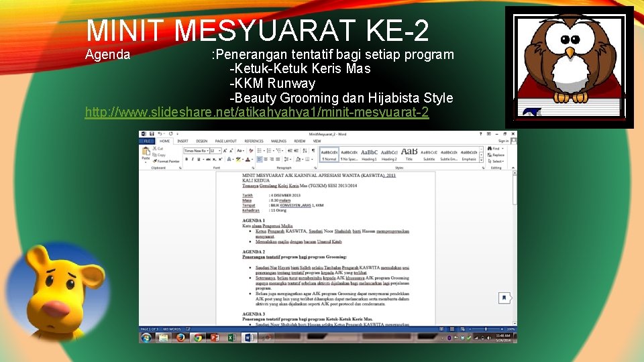Align text right
This screenshot has width=644, height=362.
pos(272,160)
